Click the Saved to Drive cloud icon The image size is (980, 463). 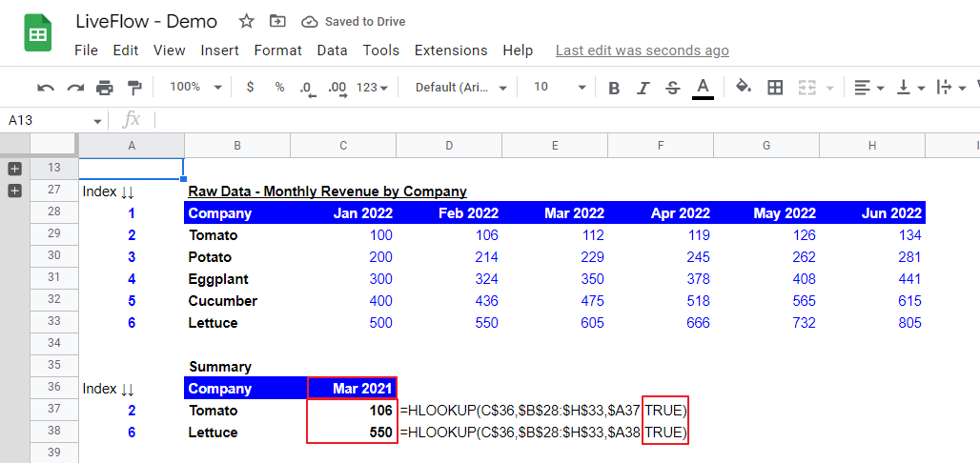310,22
